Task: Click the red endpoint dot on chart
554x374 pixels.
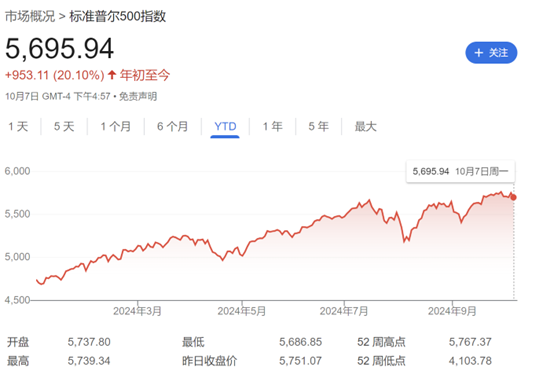Action: coord(513,197)
